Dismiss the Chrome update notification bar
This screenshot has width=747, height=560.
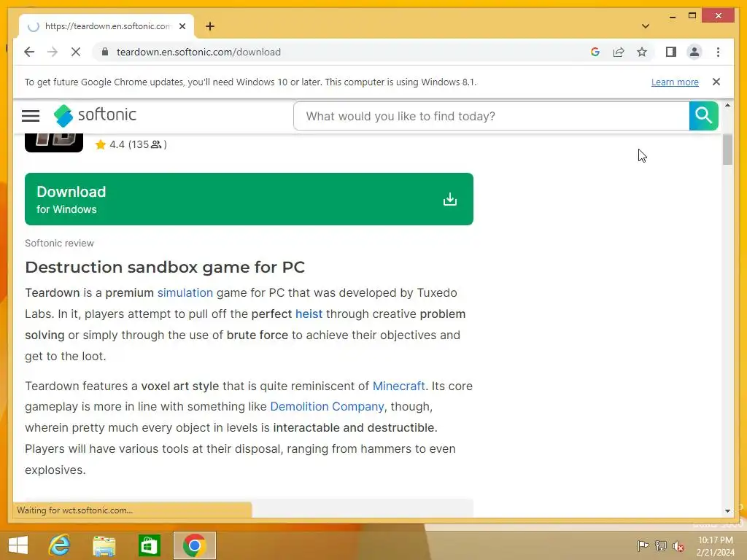click(716, 82)
